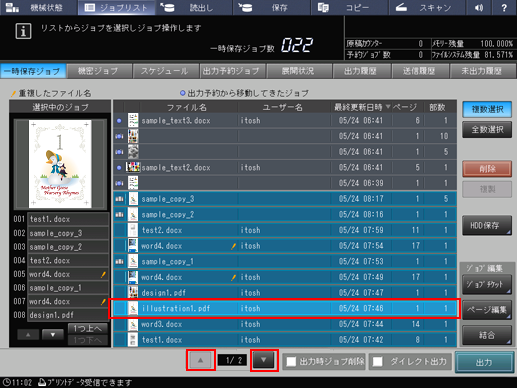Viewport: 517px width, 388px height.
Task: Click the unnamed job row with 10 copies
Action: [285, 136]
